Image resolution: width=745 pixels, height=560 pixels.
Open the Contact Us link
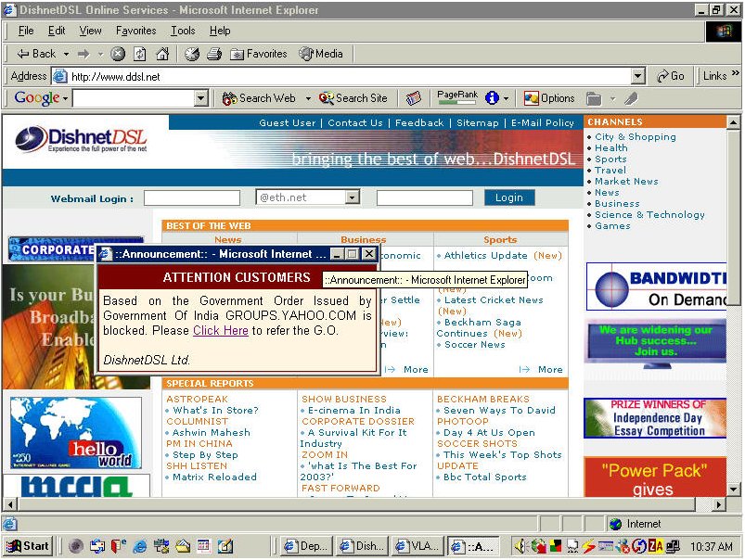[355, 123]
